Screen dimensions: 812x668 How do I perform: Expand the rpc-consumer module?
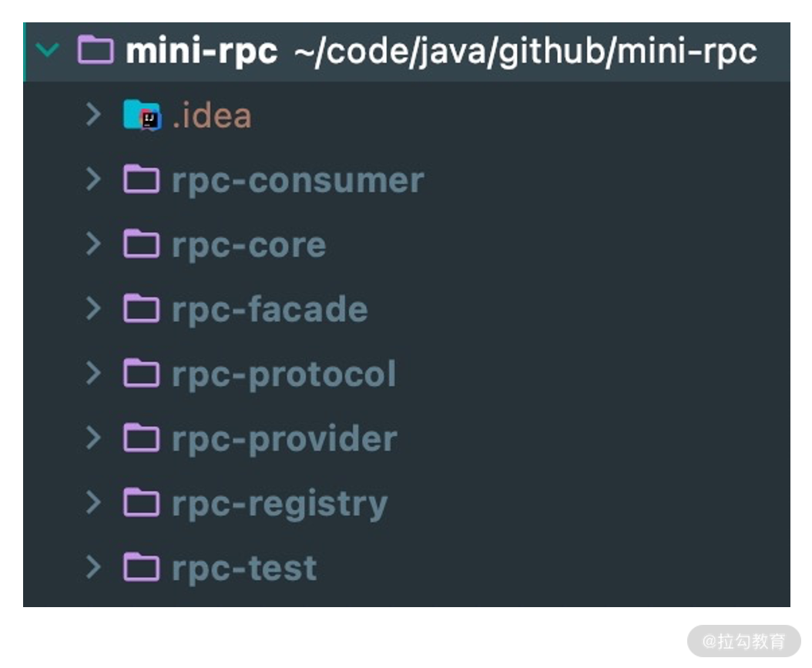pos(93,180)
